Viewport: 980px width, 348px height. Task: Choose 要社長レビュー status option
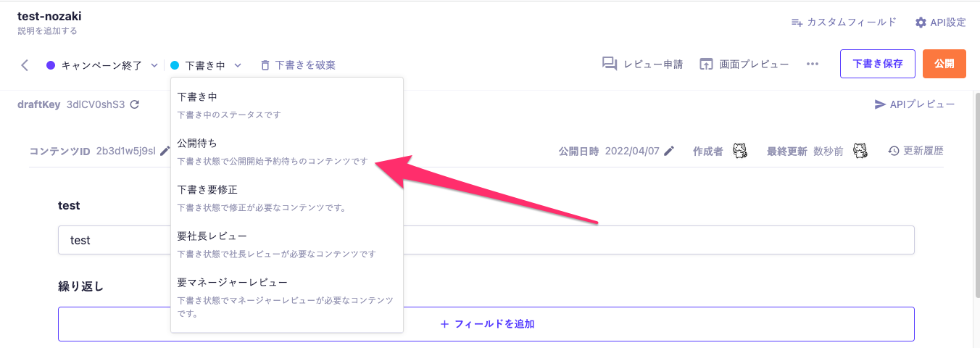pos(212,236)
